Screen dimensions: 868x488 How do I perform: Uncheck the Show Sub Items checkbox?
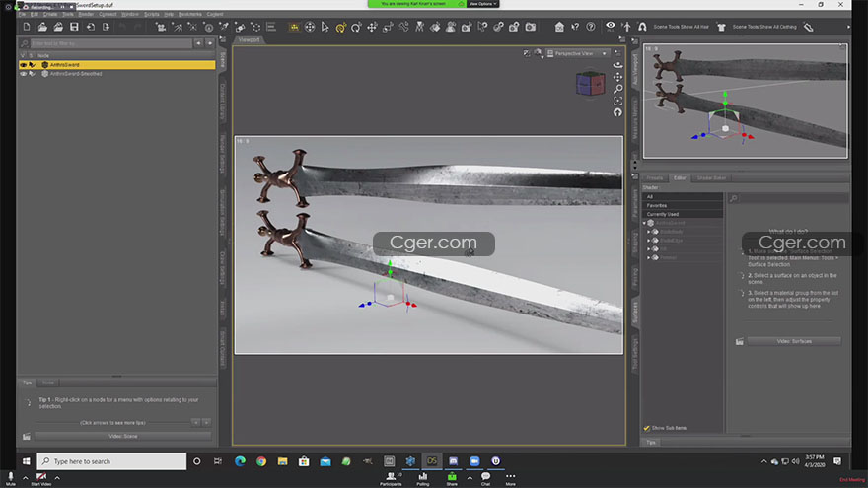click(647, 428)
